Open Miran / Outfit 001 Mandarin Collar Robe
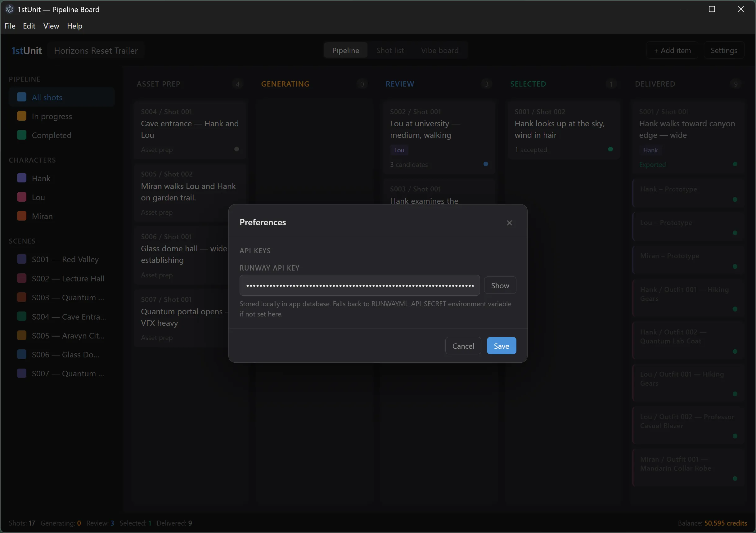Screen dimensions: 756x533 tap(688, 468)
